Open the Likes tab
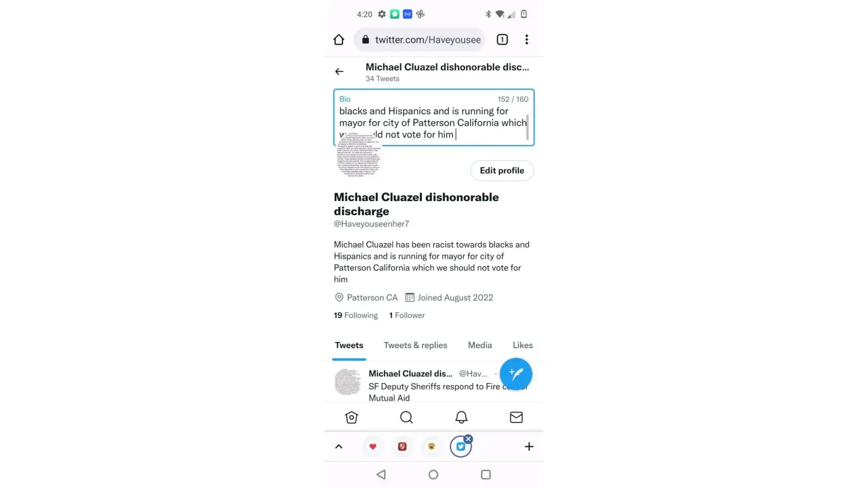Viewport: 868px width, 488px height. point(522,345)
